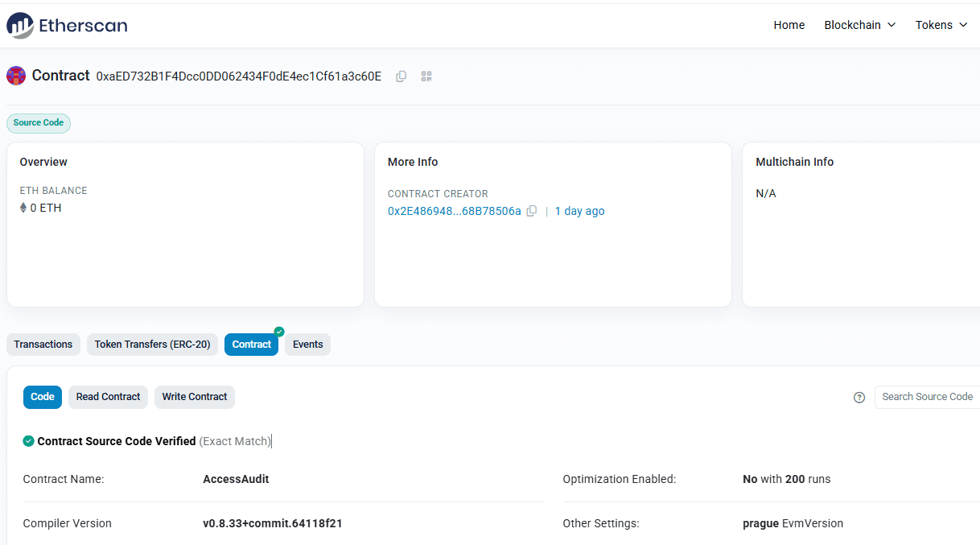
Task: Click the 'Multichain Info' card heading
Action: (795, 162)
